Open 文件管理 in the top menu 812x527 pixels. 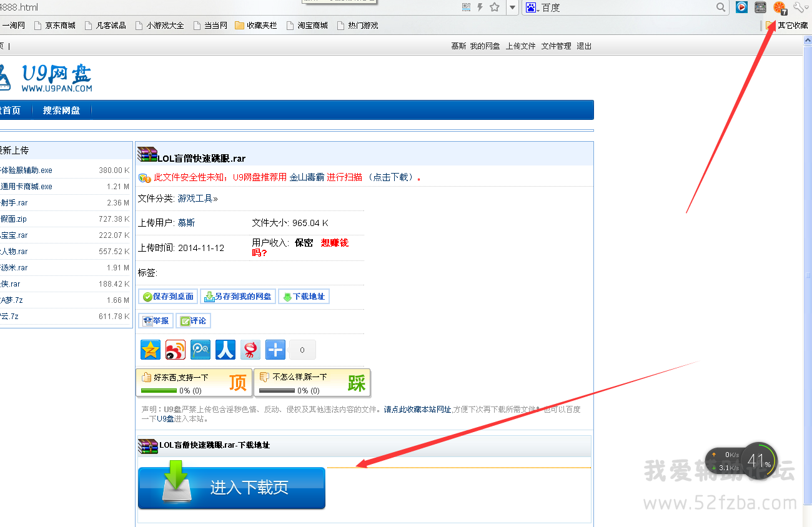pos(557,46)
